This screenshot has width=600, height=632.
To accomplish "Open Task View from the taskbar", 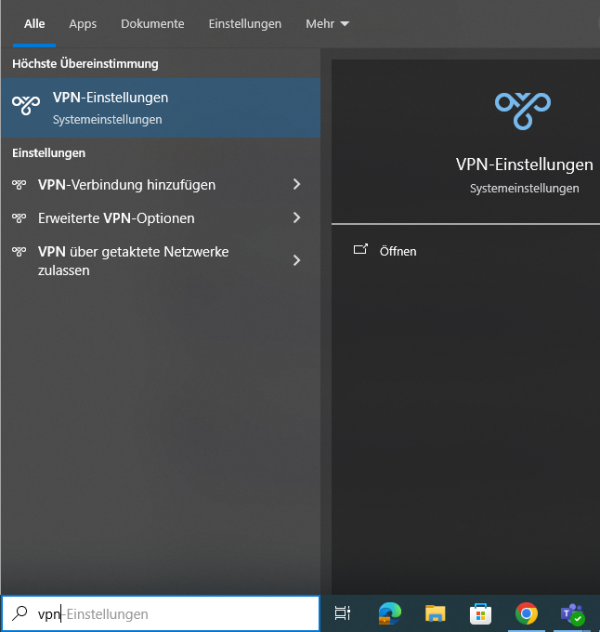I will point(343,613).
